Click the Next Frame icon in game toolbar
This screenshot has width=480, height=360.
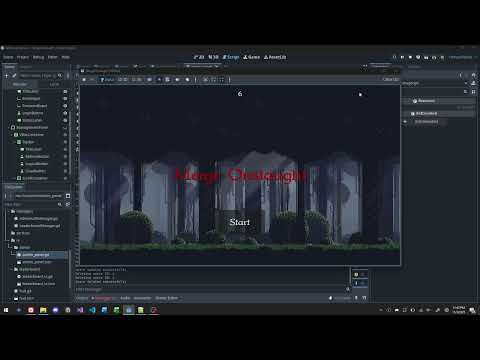[x=92, y=80]
